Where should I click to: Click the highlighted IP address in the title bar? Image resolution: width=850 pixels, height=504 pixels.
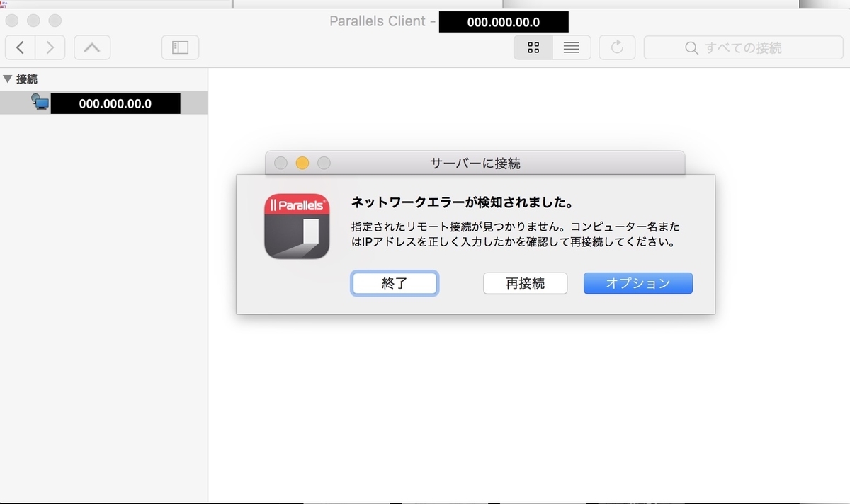click(x=504, y=21)
